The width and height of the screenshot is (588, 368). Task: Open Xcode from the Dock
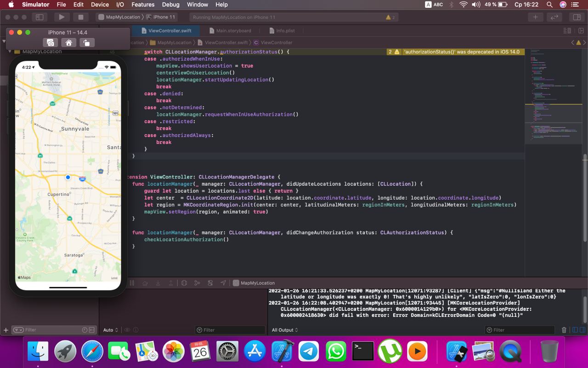coord(282,352)
